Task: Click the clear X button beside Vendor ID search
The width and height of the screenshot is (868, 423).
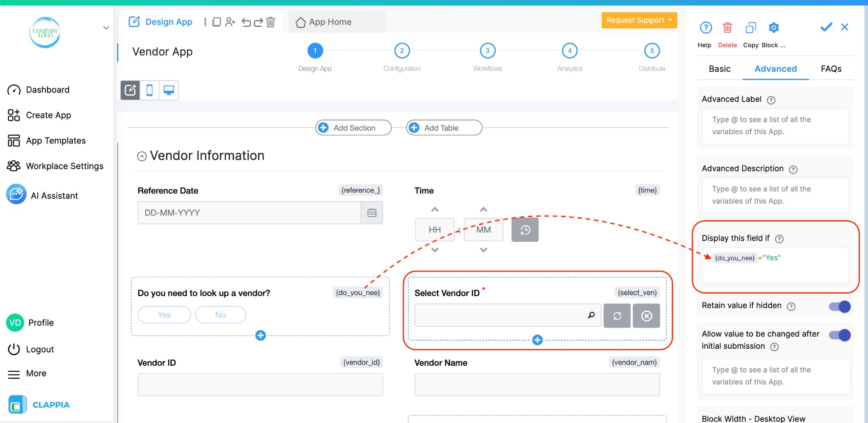Action: 646,316
